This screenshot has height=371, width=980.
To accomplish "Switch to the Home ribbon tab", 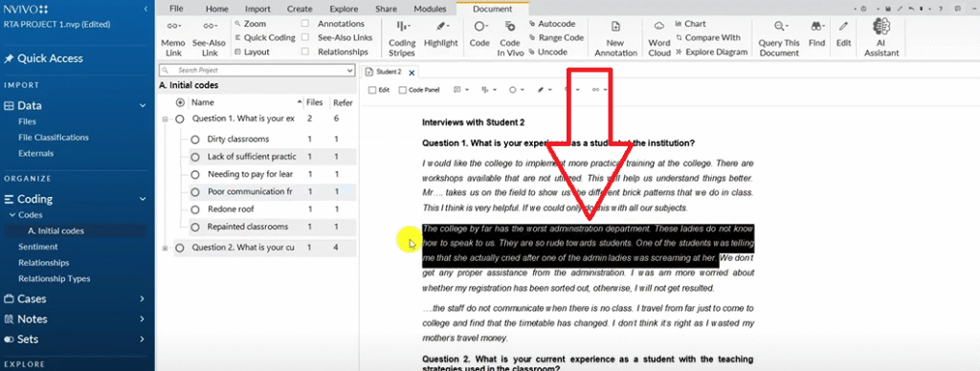I will pos(217,9).
